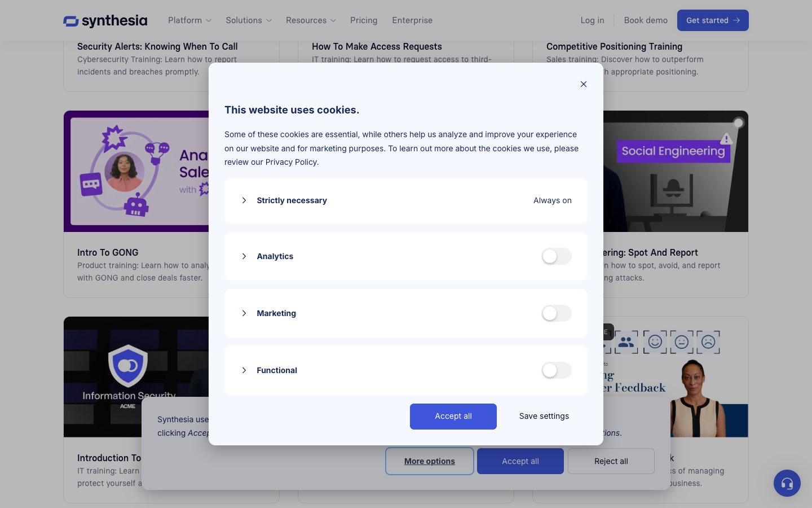
Task: Click Save settings
Action: tap(544, 416)
